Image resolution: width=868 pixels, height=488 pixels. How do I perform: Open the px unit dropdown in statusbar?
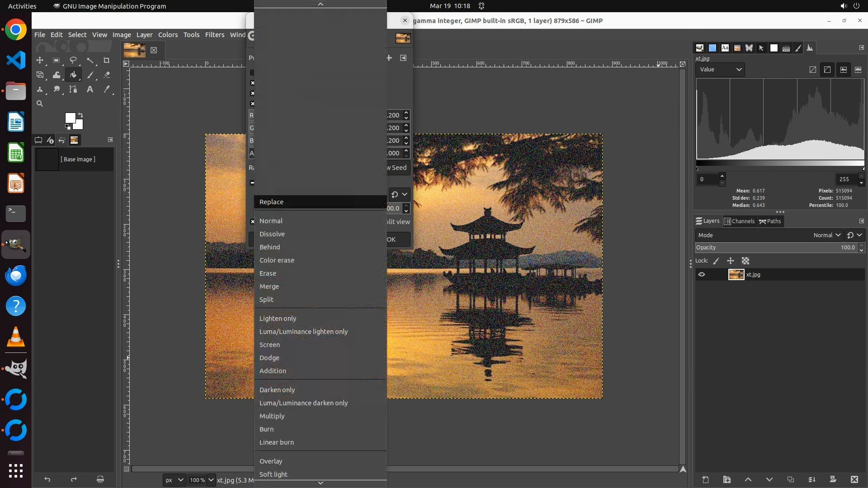(174, 480)
